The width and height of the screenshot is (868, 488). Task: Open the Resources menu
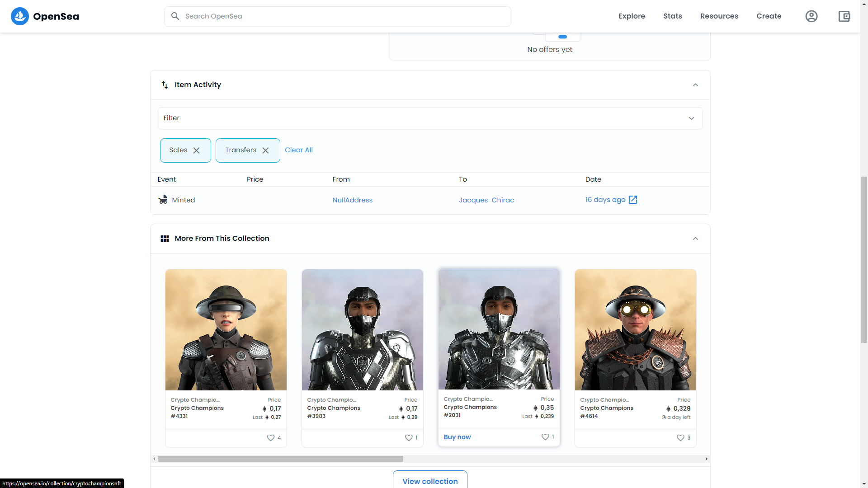[719, 16]
